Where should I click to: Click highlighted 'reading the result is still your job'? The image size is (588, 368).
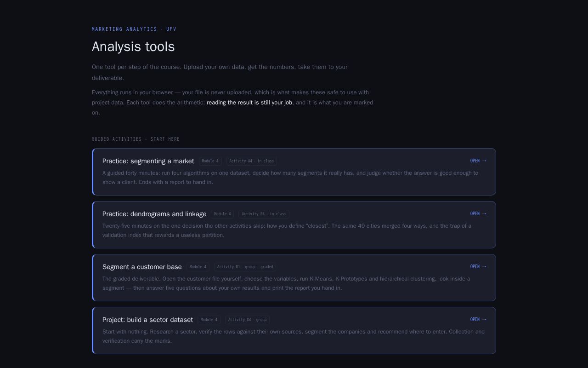[x=249, y=103]
